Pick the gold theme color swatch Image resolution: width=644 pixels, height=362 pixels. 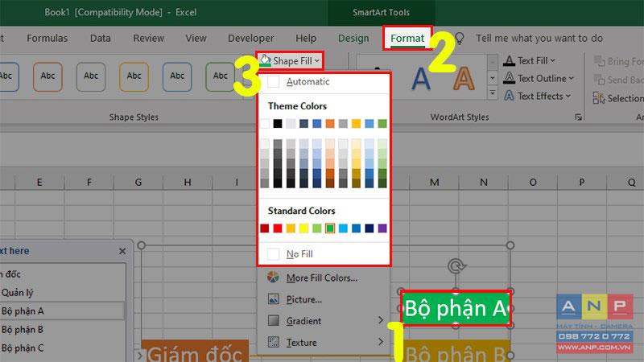tap(356, 123)
